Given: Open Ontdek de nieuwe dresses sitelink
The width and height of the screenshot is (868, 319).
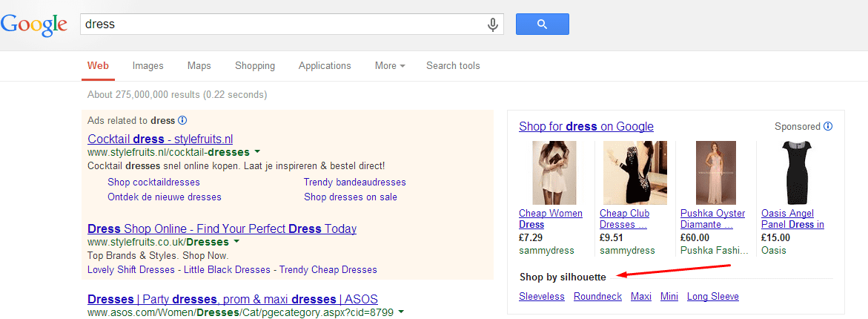Looking at the screenshot, I should 165,197.
